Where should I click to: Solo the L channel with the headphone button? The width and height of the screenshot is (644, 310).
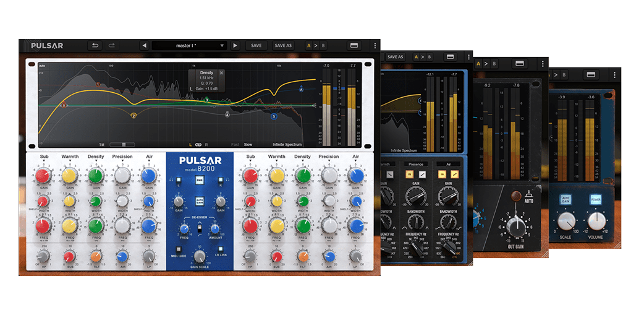178,179
